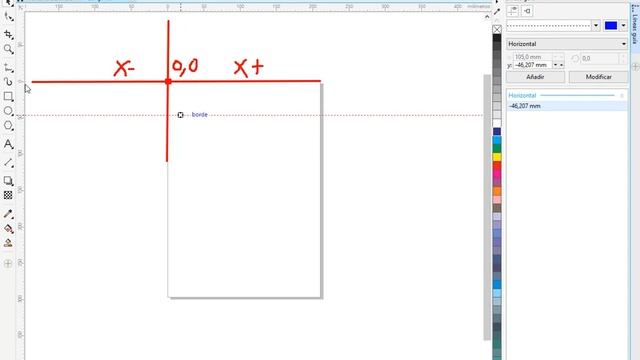
Task: Pick the magenta palette swatch
Action: (497, 174)
